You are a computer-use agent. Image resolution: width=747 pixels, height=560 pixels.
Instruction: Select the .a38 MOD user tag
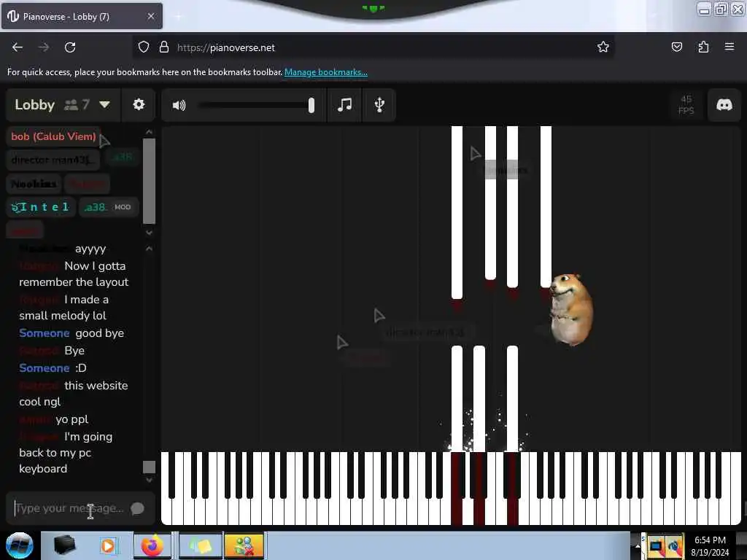pos(108,207)
